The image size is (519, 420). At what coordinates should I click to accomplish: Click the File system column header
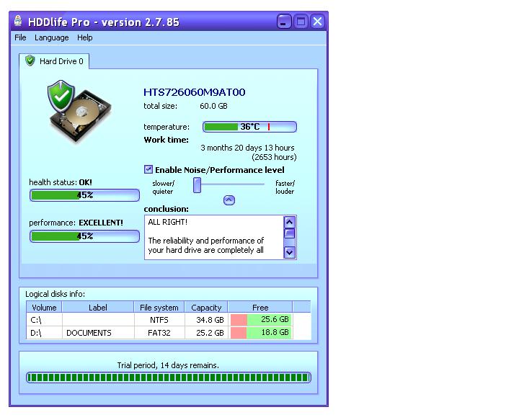(x=159, y=307)
